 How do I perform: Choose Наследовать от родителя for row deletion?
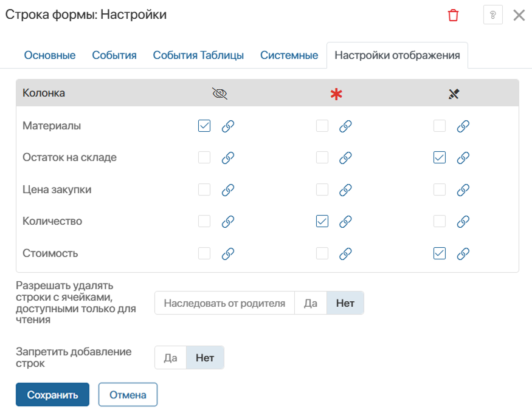[224, 303]
